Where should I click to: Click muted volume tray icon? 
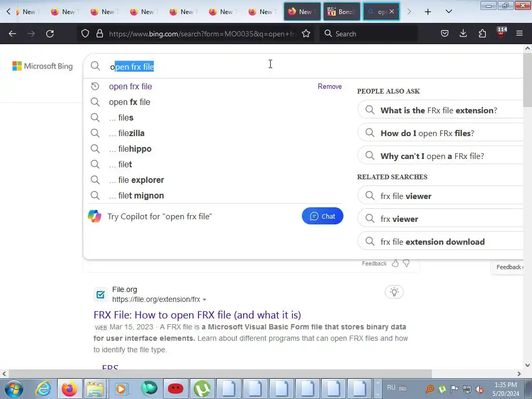(480, 389)
